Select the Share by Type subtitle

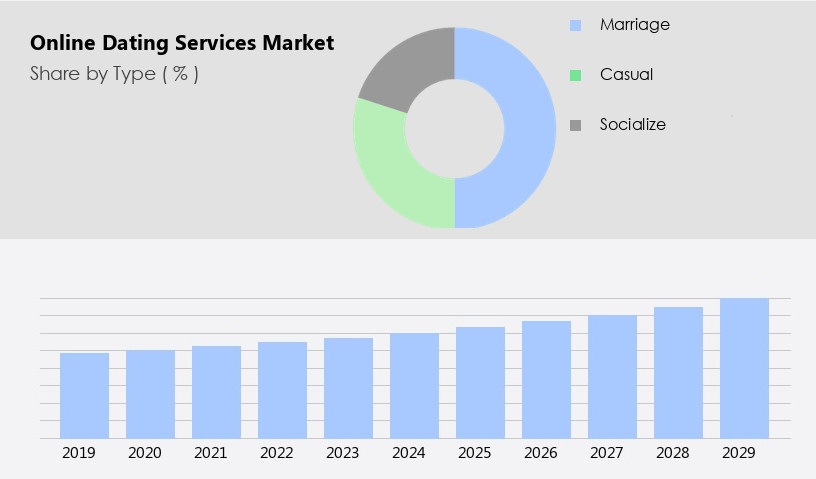[x=114, y=74]
